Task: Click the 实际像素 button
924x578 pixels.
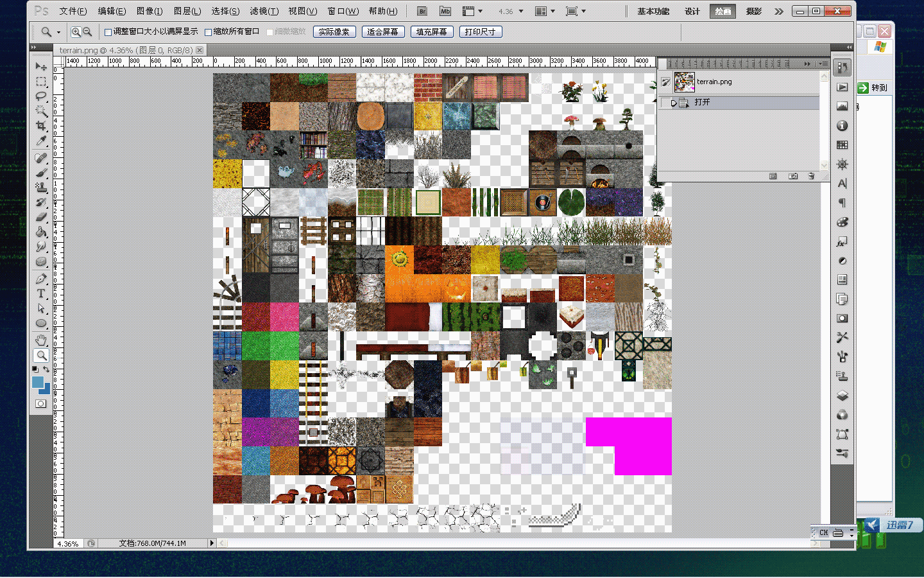Action: [x=334, y=32]
